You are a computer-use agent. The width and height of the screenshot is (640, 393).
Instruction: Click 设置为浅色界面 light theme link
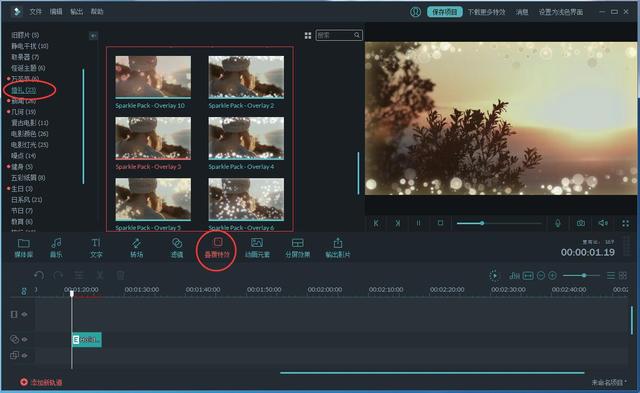pos(561,12)
